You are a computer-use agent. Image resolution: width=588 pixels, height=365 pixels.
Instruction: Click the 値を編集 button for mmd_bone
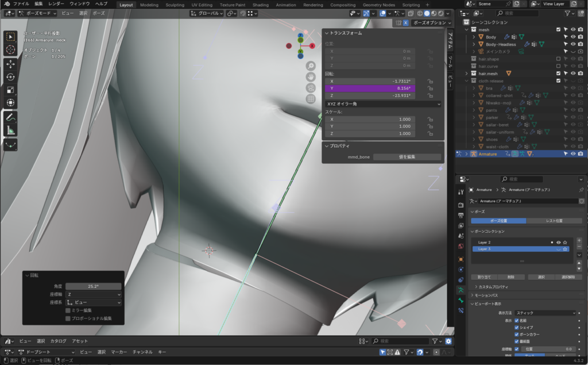pyautogui.click(x=407, y=157)
